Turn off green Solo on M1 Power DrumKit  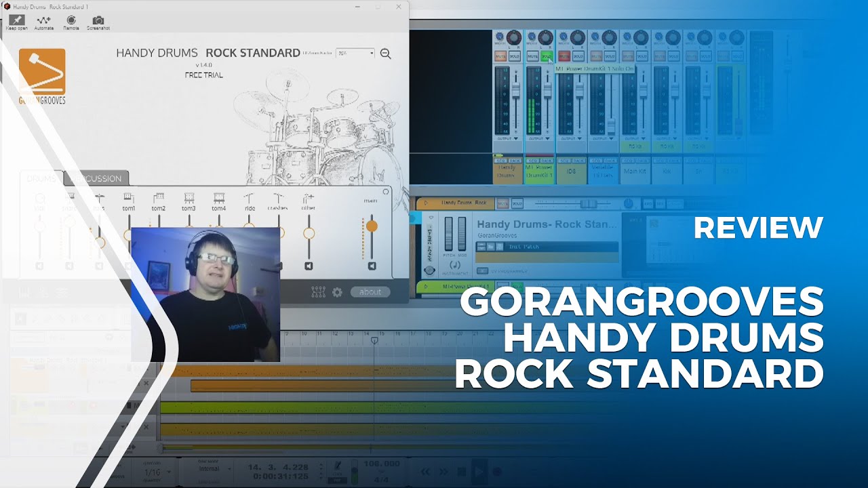(547, 56)
